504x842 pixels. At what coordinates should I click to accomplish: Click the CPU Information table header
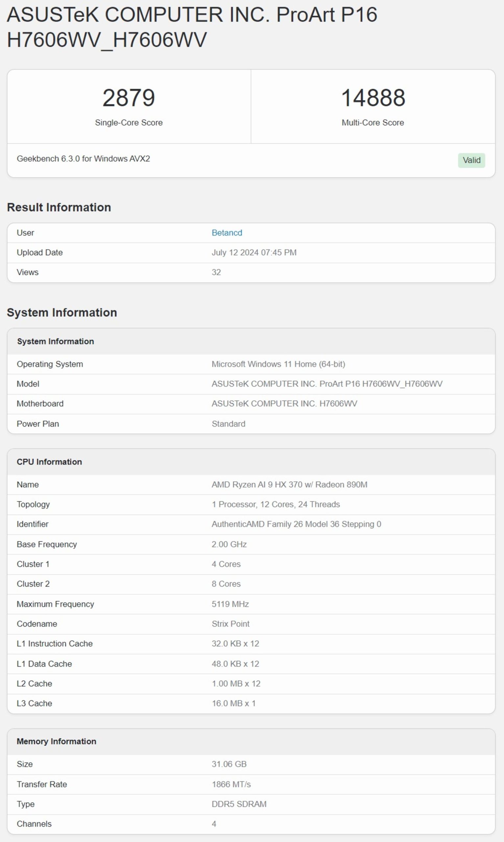(49, 461)
